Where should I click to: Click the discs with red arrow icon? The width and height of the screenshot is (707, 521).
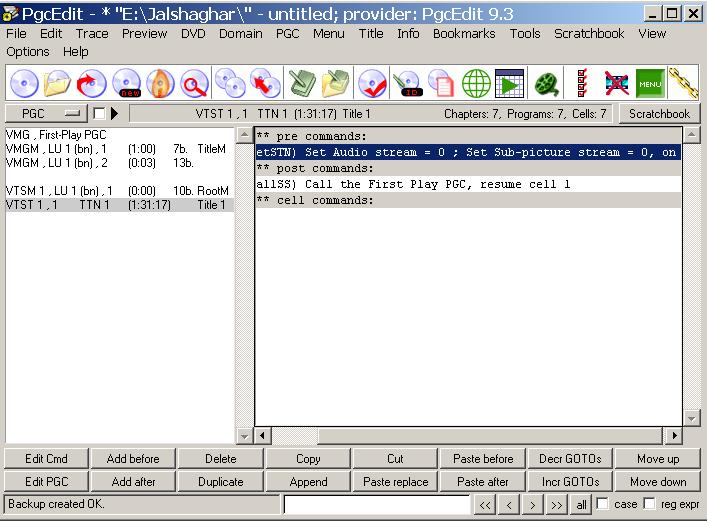pyautogui.click(x=265, y=83)
